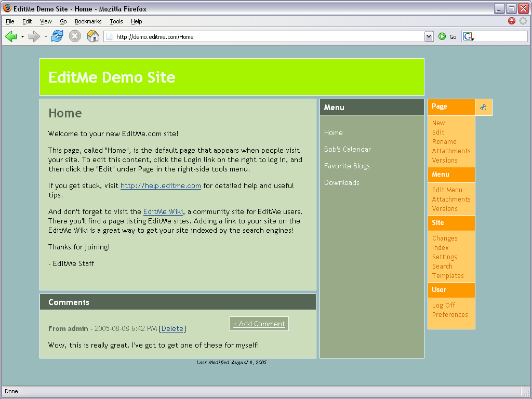Screen dimensions: 532x399
Task: Click the page icon in address bar
Action: 109,37
